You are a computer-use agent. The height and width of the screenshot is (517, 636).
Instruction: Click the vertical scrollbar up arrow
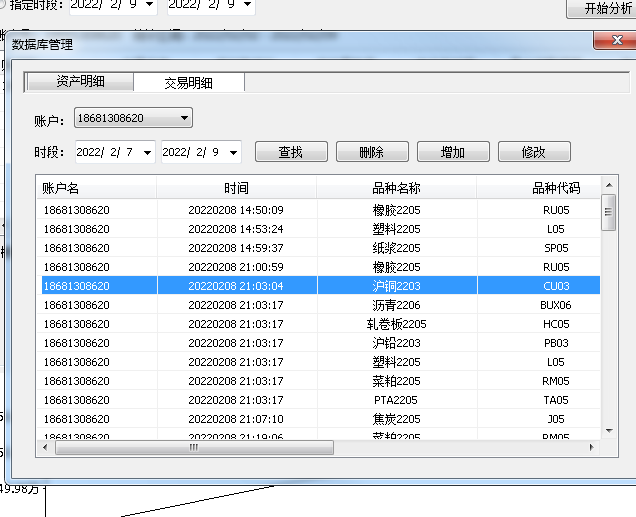click(608, 186)
